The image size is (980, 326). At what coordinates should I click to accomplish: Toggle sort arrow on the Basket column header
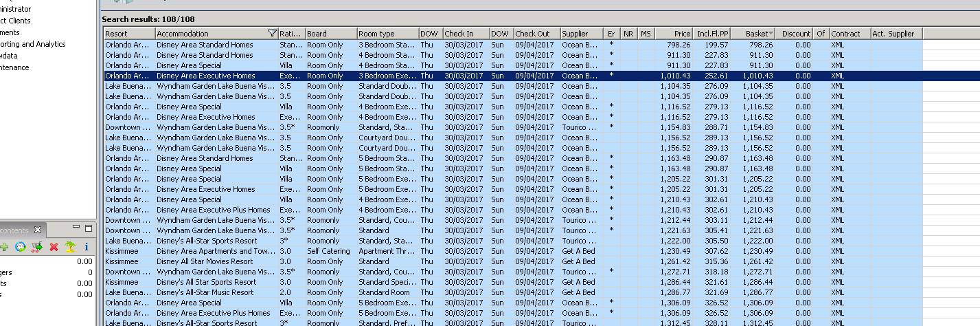[771, 34]
